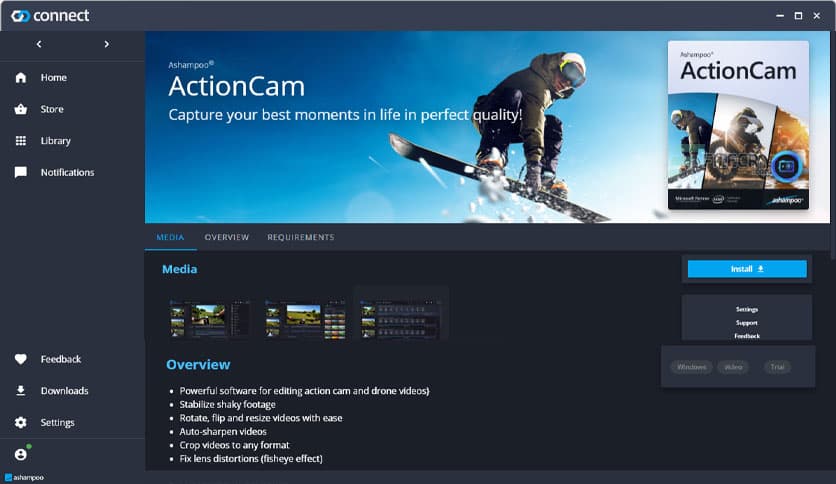Maximize the connect window
836x484 pixels.
pos(798,16)
